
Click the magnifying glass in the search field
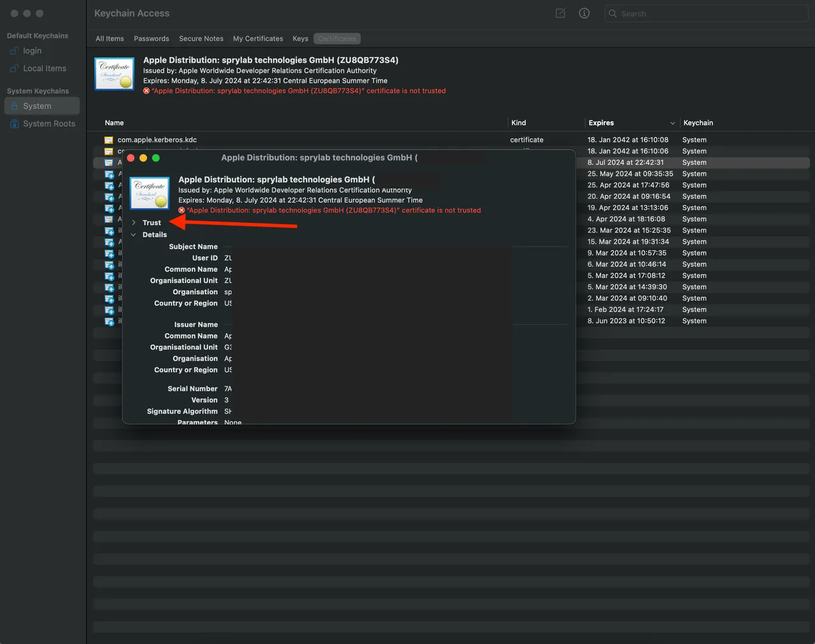pos(612,13)
